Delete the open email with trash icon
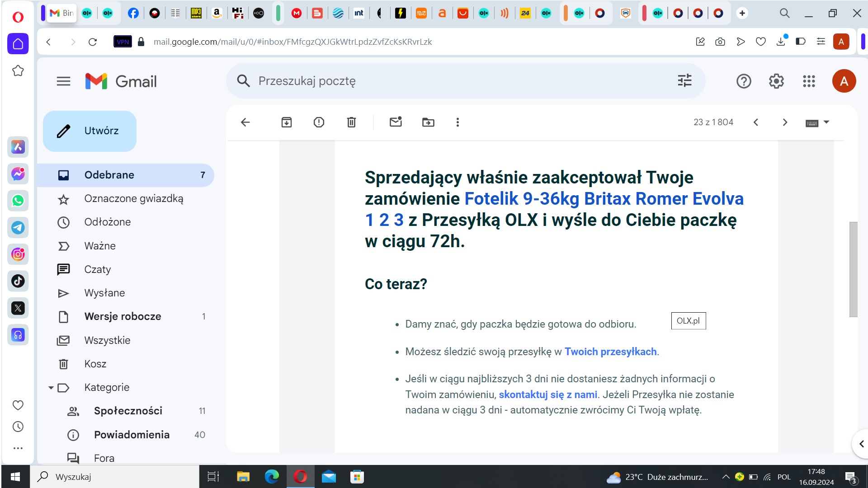 [351, 122]
